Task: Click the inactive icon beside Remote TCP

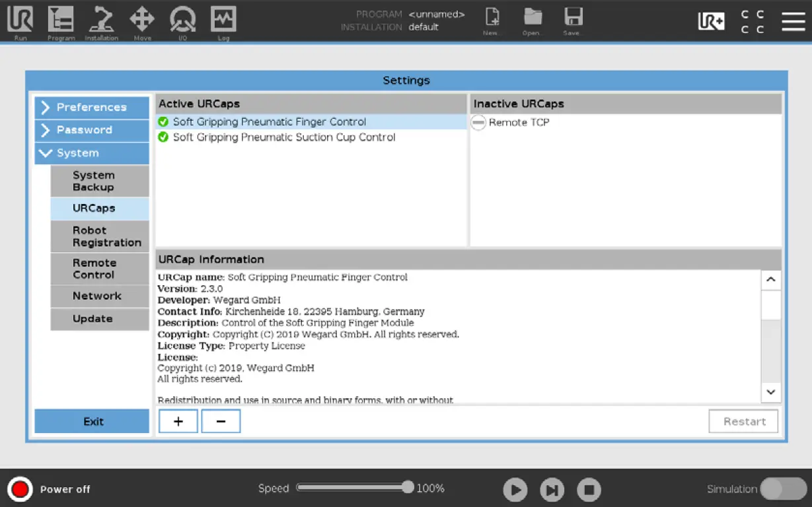Action: point(478,123)
